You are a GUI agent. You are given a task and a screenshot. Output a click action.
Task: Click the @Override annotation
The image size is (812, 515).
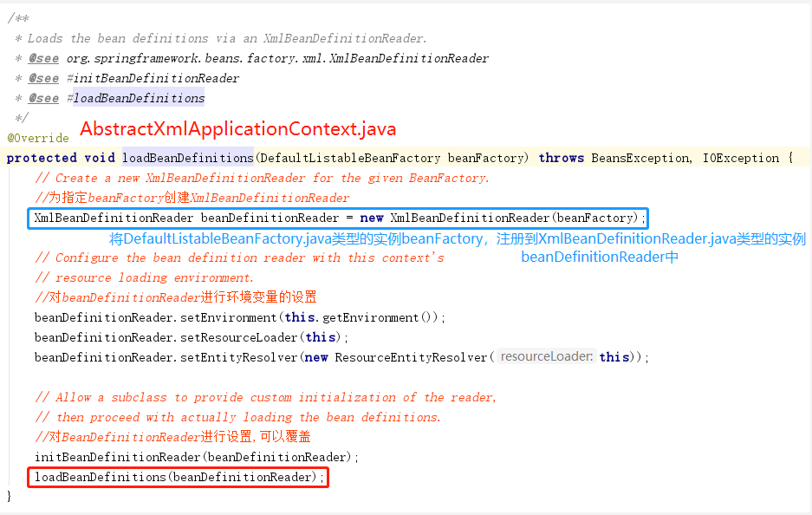pyautogui.click(x=38, y=139)
